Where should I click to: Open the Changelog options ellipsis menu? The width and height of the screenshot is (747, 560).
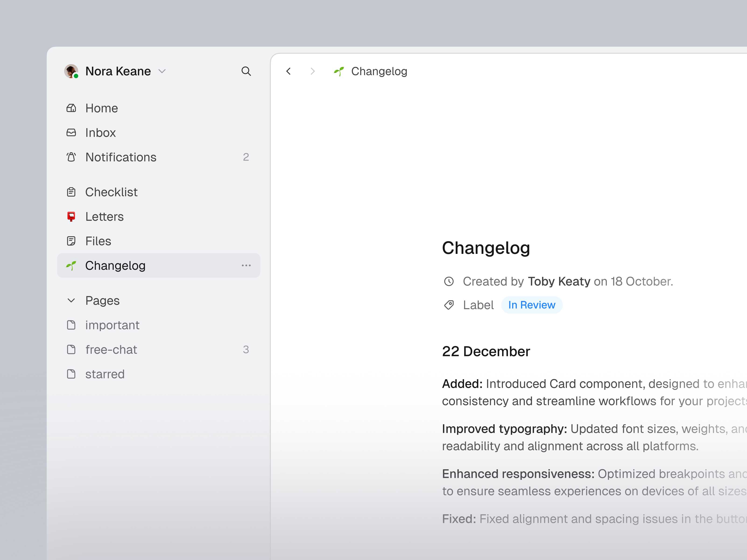[x=247, y=265]
